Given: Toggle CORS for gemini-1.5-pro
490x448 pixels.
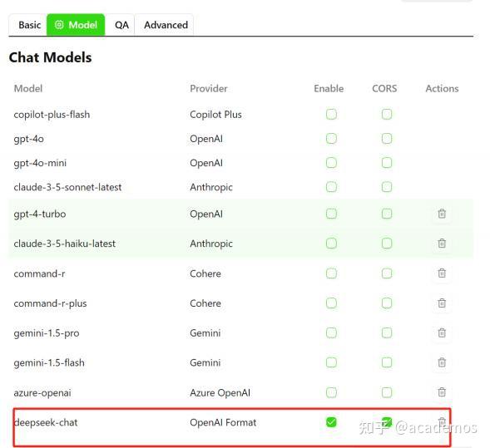Looking at the screenshot, I should click(x=387, y=332).
